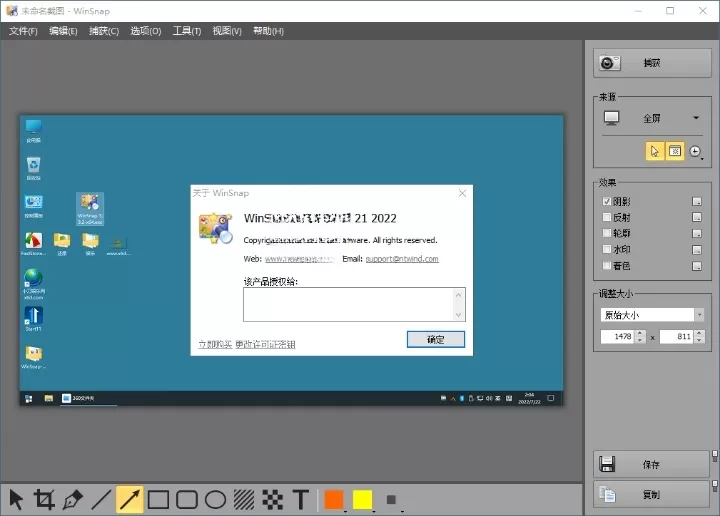Open the line width square selector
720x516 pixels.
(x=391, y=499)
